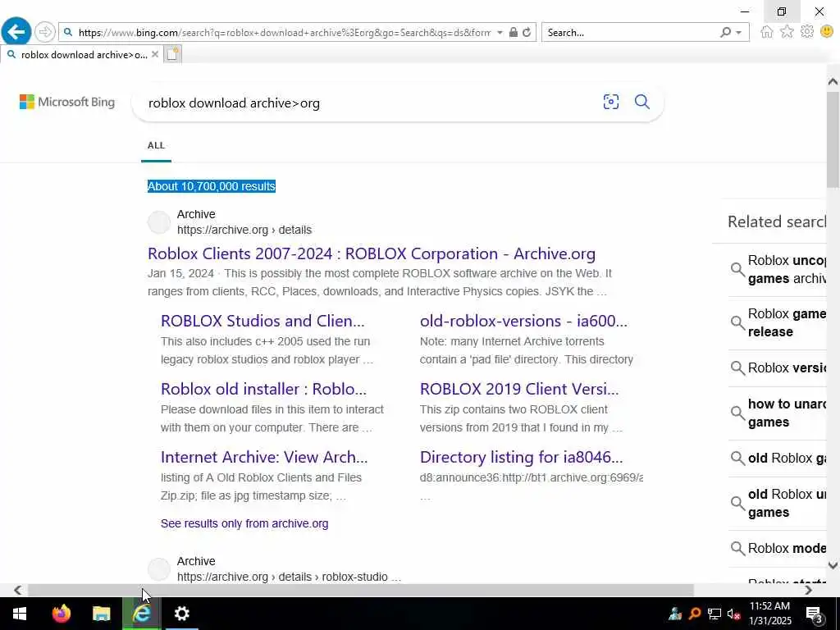Click the second Archive result favicon

pyautogui.click(x=158, y=569)
